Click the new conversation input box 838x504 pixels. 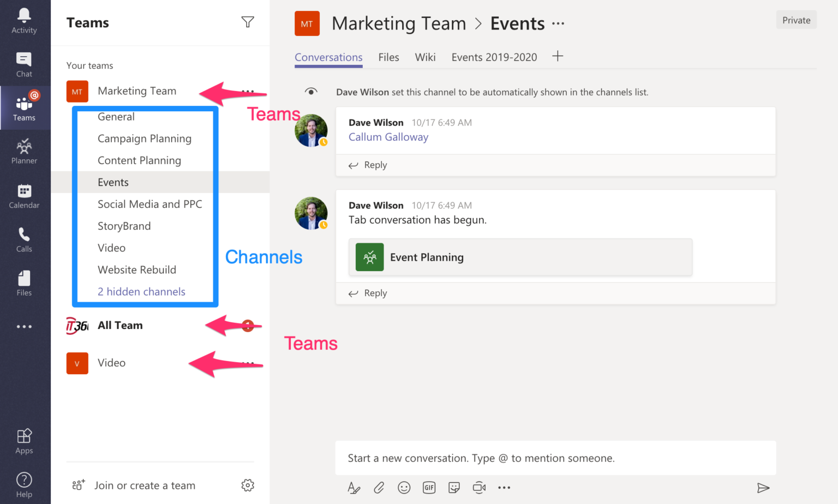[x=555, y=458]
